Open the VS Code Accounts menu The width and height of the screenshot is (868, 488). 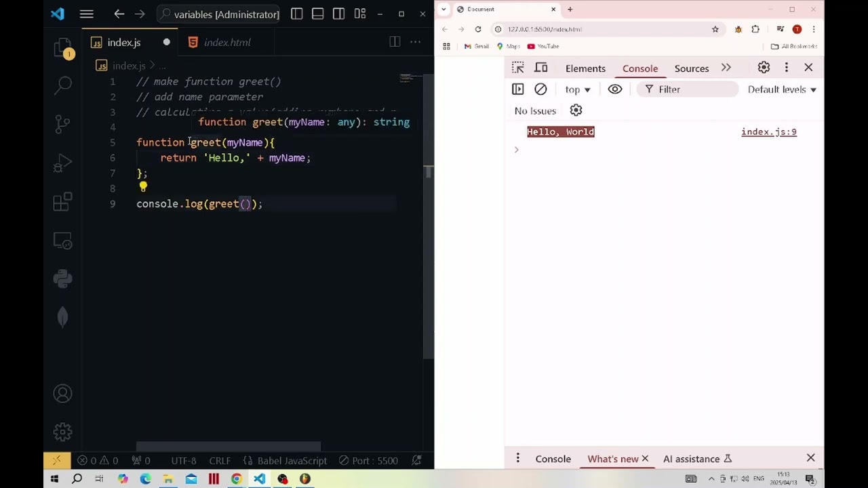[x=62, y=394]
